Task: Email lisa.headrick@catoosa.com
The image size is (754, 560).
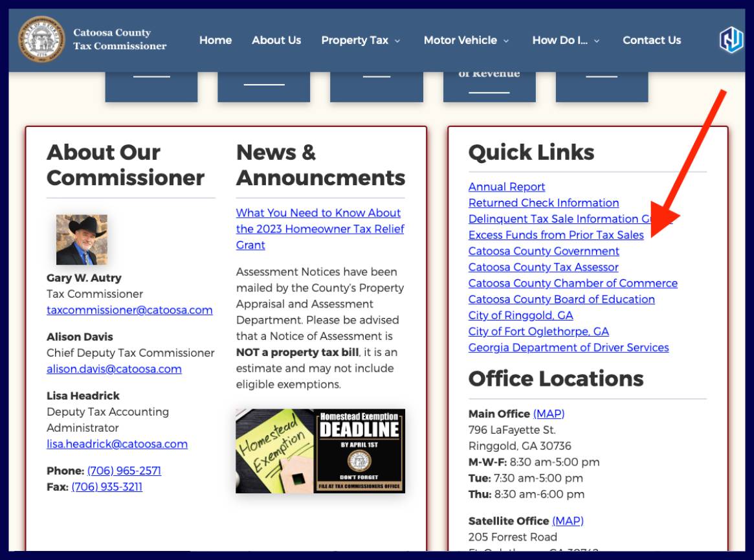Action: coord(117,444)
